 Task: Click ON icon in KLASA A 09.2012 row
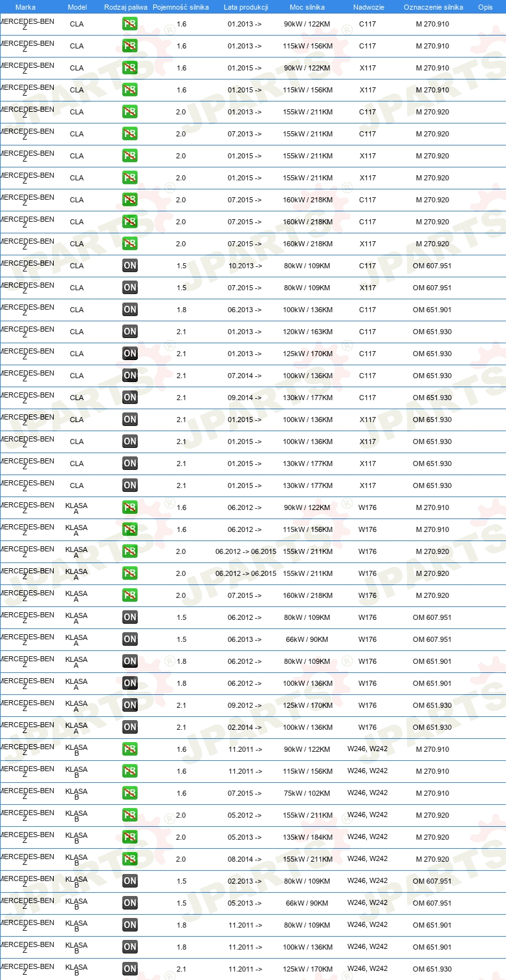(130, 705)
